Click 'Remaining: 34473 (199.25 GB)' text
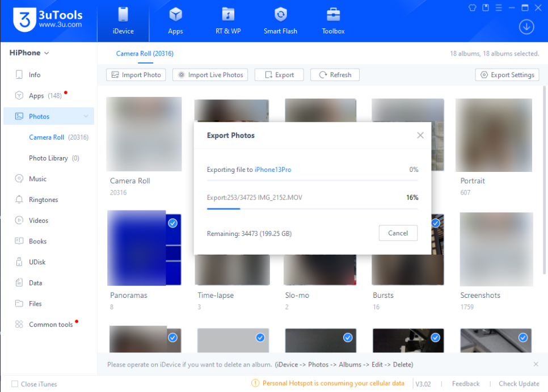 tap(249, 234)
